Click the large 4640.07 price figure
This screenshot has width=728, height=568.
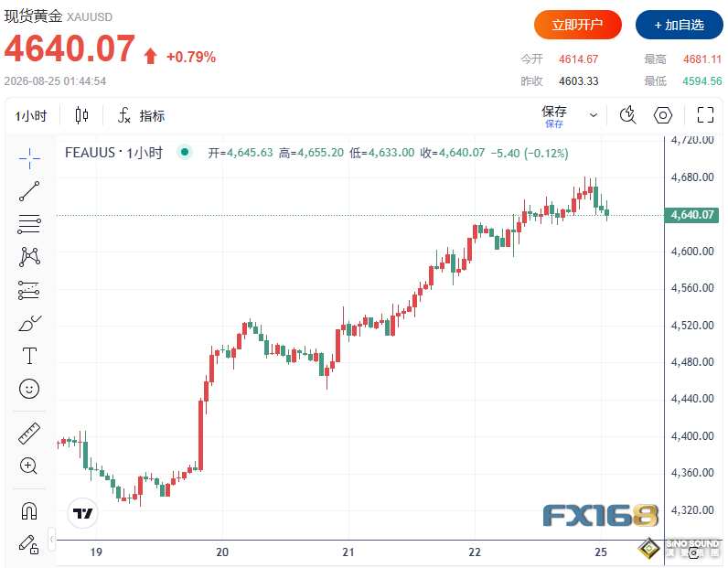pos(70,48)
